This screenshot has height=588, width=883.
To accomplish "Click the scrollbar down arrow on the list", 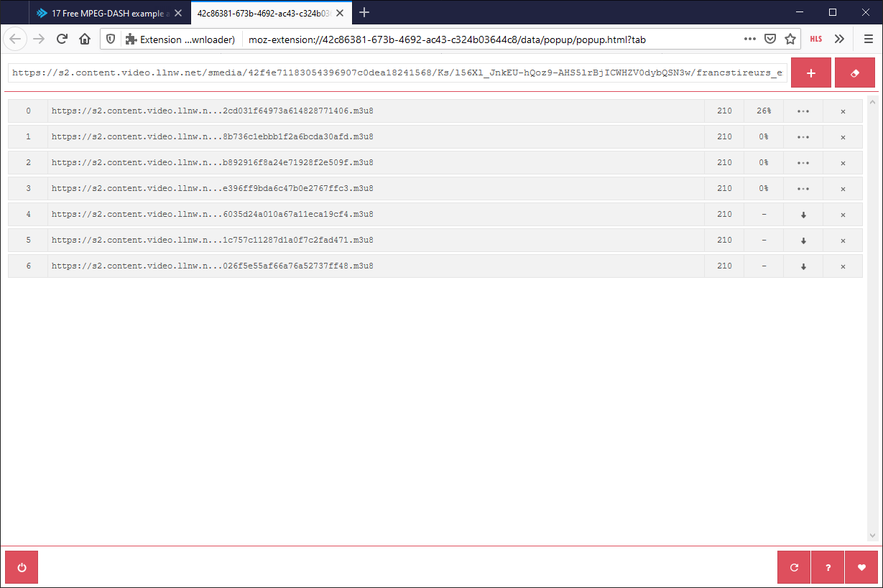I will pyautogui.click(x=873, y=536).
